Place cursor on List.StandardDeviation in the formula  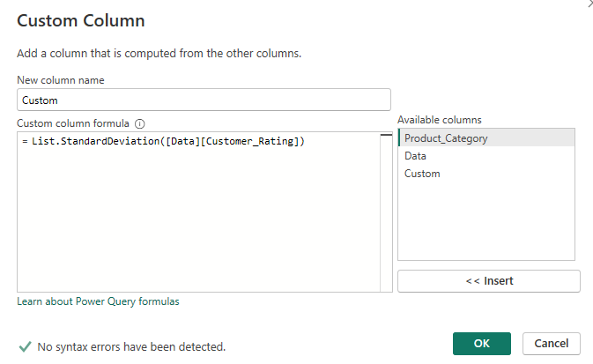coord(81,142)
